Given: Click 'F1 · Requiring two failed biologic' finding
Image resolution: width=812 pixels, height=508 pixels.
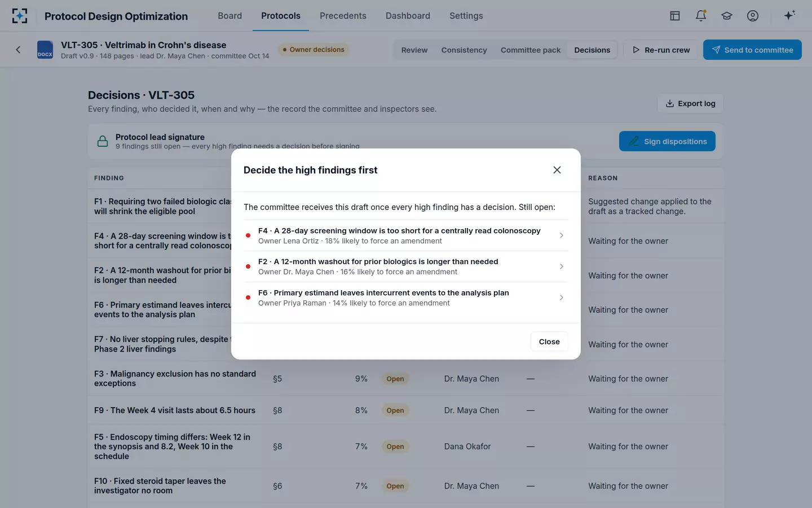Looking at the screenshot, I should coord(162,207).
